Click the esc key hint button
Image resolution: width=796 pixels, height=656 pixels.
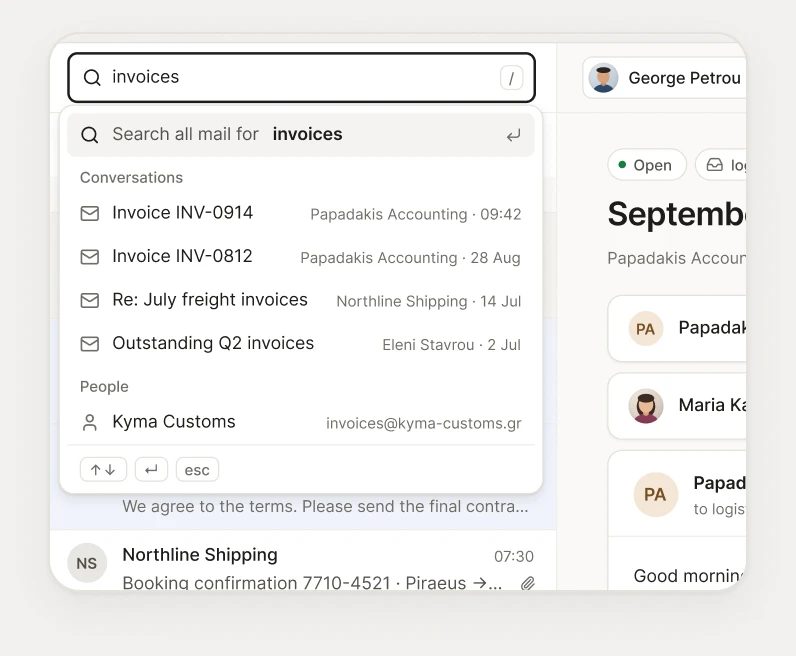(x=197, y=470)
